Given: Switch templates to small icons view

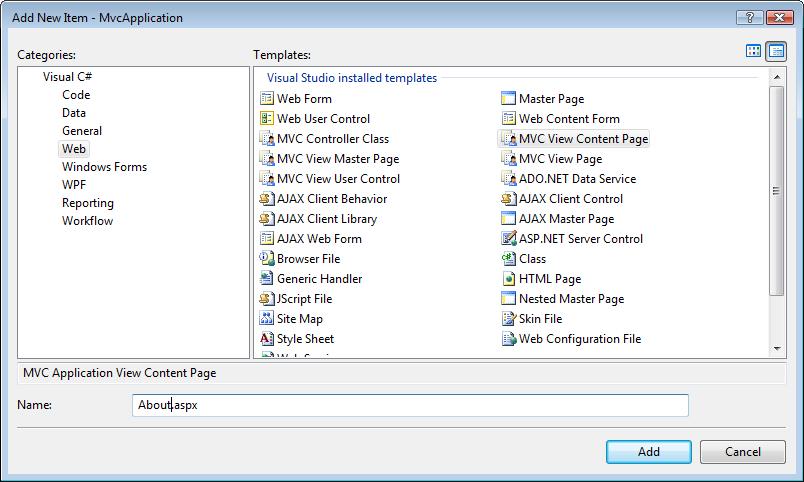Looking at the screenshot, I should point(776,51).
